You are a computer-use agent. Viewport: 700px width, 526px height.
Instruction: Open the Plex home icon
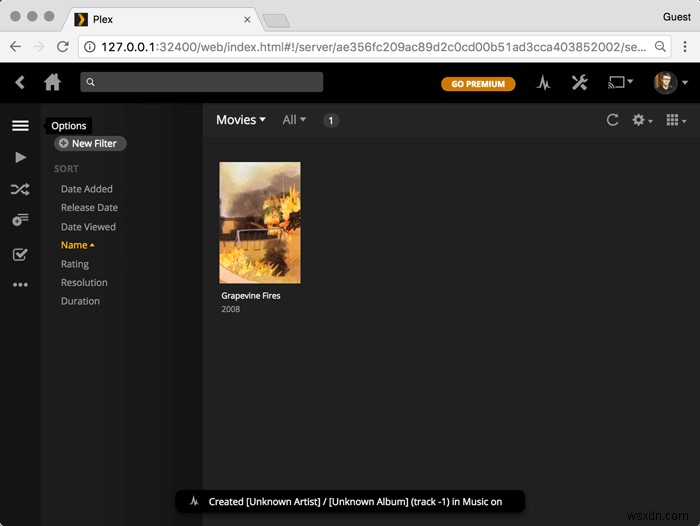(52, 82)
